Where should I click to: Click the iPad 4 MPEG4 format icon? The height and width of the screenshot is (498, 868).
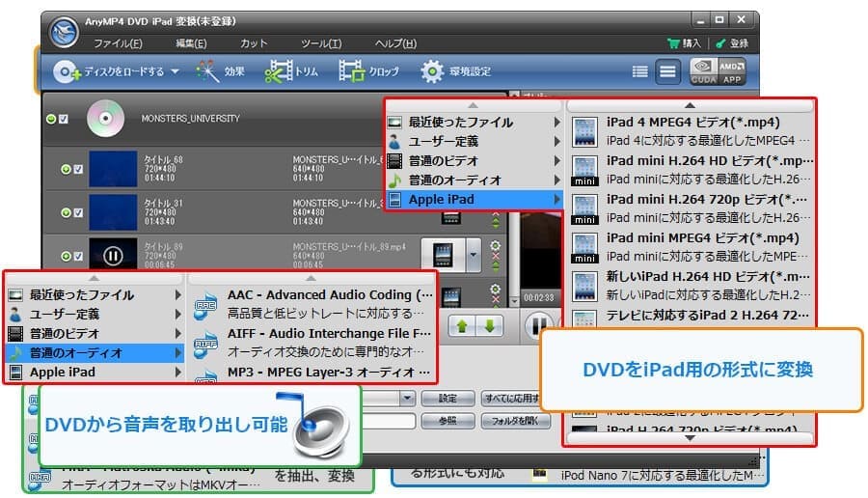[584, 132]
